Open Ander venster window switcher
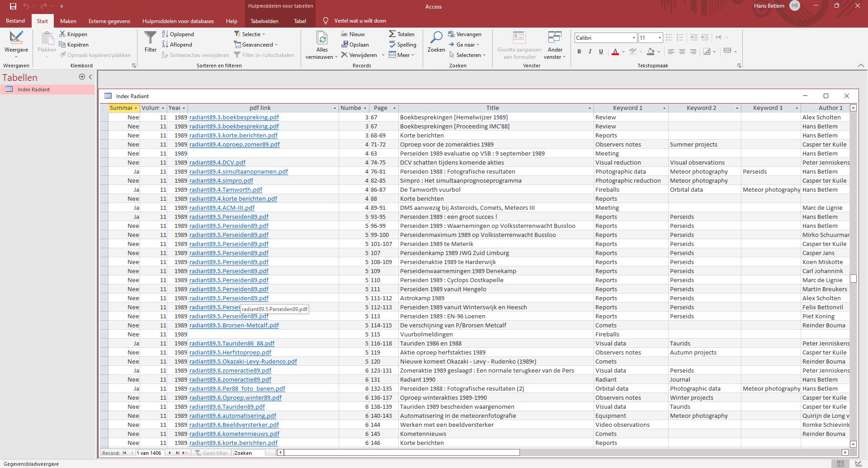The image size is (868, 468). pos(555,44)
